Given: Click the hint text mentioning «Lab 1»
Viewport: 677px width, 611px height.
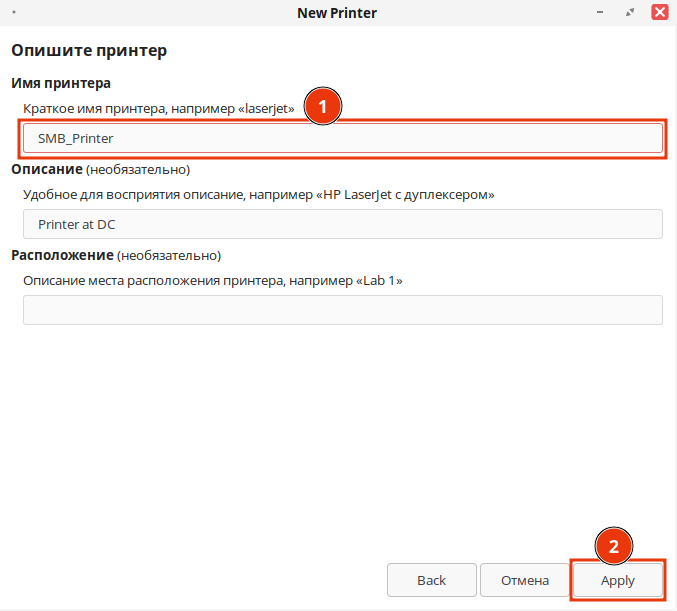Looking at the screenshot, I should (212, 280).
